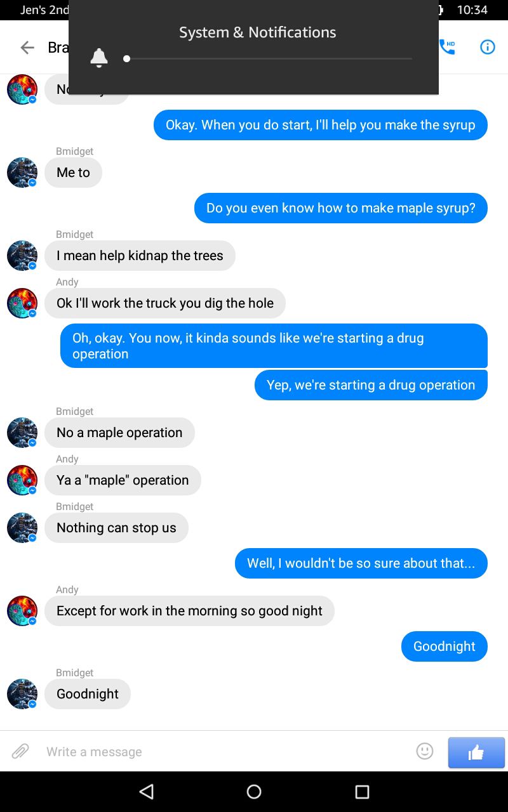This screenshot has width=508, height=812.
Task: Tap the notification bell volume icon
Action: click(99, 58)
